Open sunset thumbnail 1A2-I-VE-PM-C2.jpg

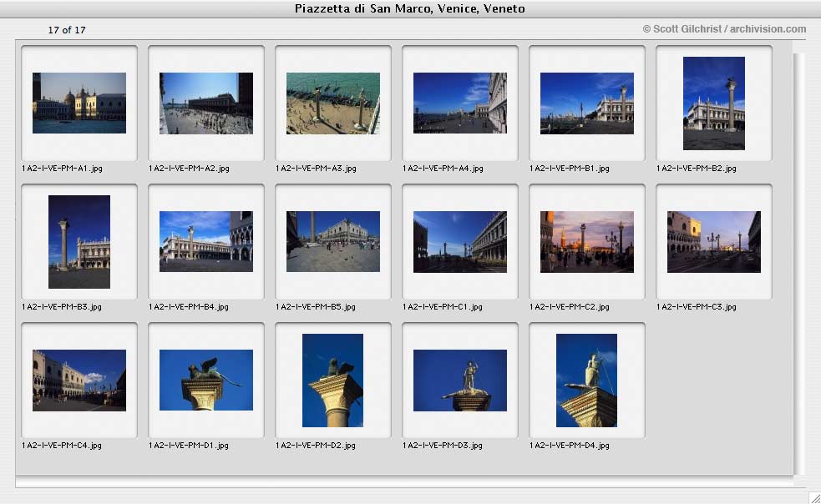point(587,242)
